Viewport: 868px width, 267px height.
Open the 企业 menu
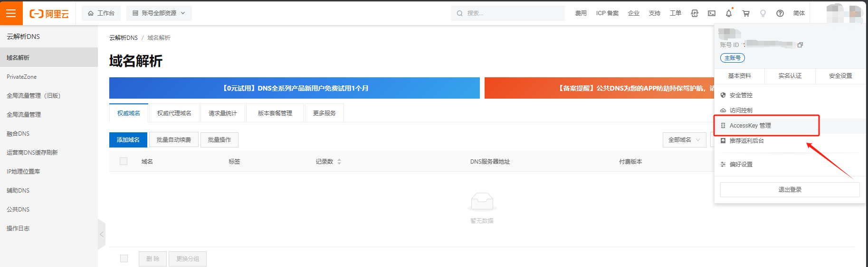[633, 13]
